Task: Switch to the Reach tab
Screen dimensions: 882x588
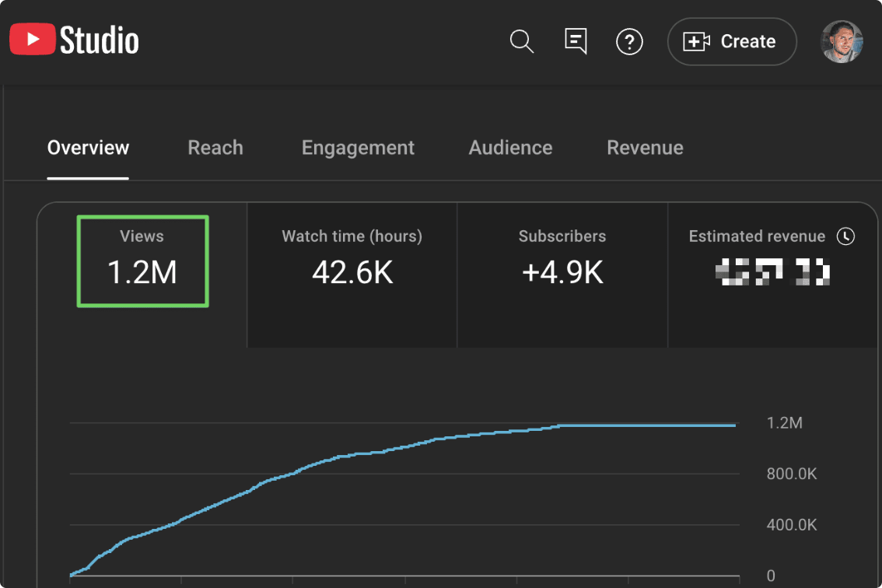Action: point(215,148)
